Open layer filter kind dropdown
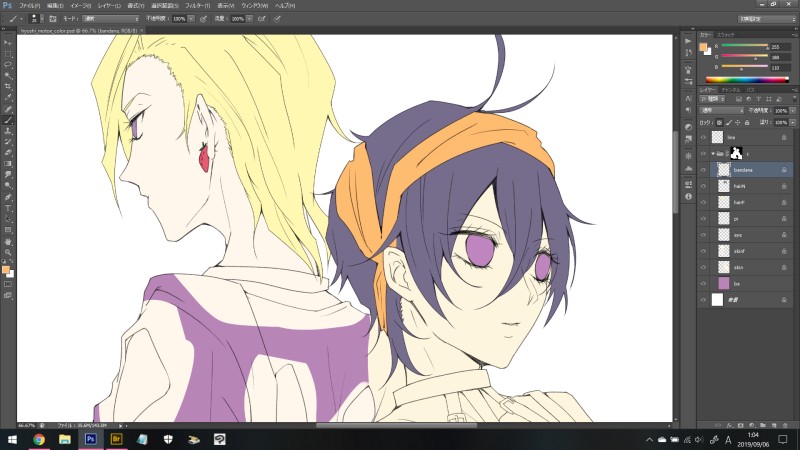800x450 pixels. pyautogui.click(x=712, y=99)
